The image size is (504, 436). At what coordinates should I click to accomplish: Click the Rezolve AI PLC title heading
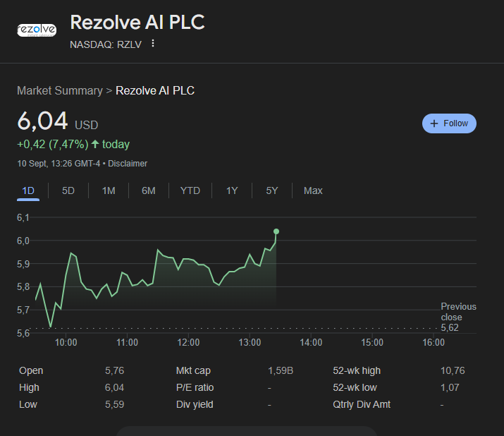pos(137,23)
